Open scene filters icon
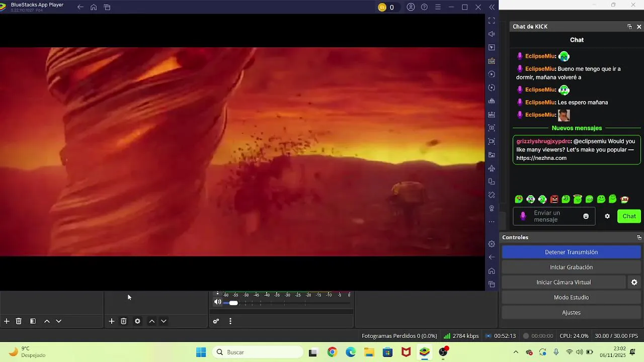The height and width of the screenshot is (362, 644). click(x=33, y=321)
